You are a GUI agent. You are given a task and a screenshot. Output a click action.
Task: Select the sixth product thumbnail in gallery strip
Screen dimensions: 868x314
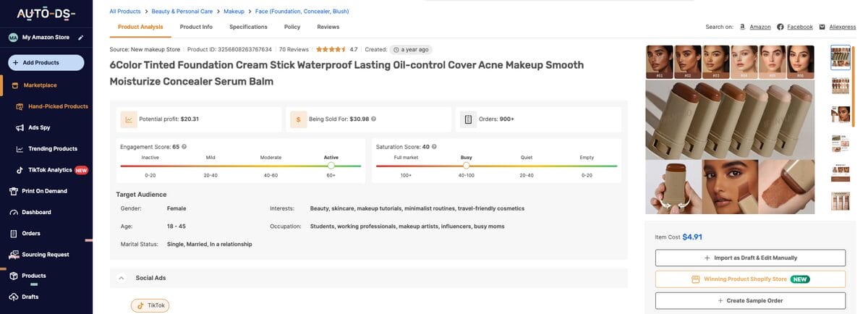pos(841,200)
